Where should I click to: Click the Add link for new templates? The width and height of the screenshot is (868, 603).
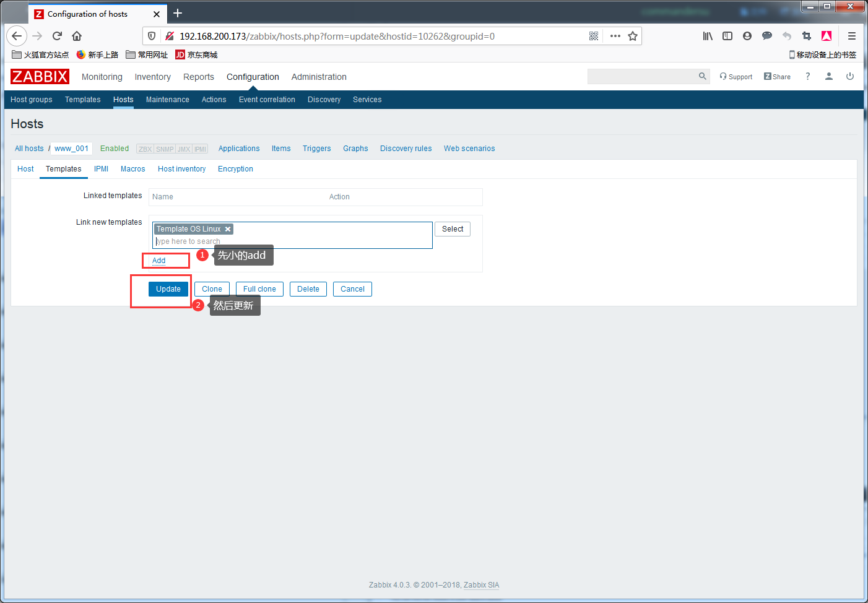(159, 261)
